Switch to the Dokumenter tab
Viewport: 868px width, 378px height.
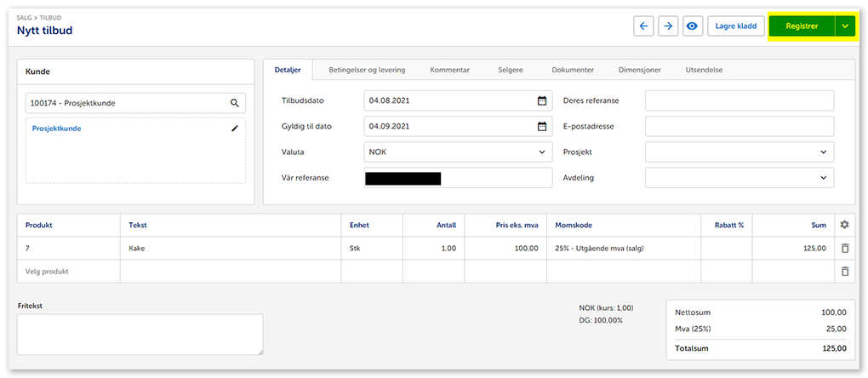[573, 70]
